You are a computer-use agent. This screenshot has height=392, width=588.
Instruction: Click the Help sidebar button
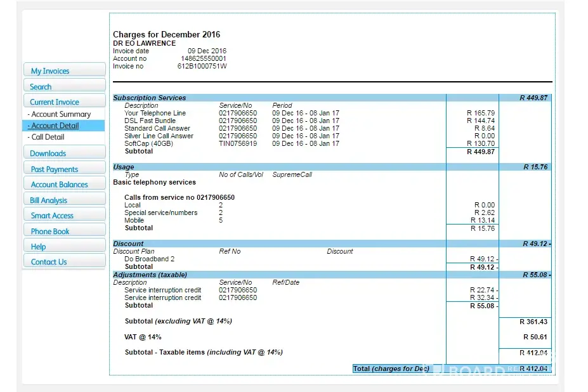[63, 247]
